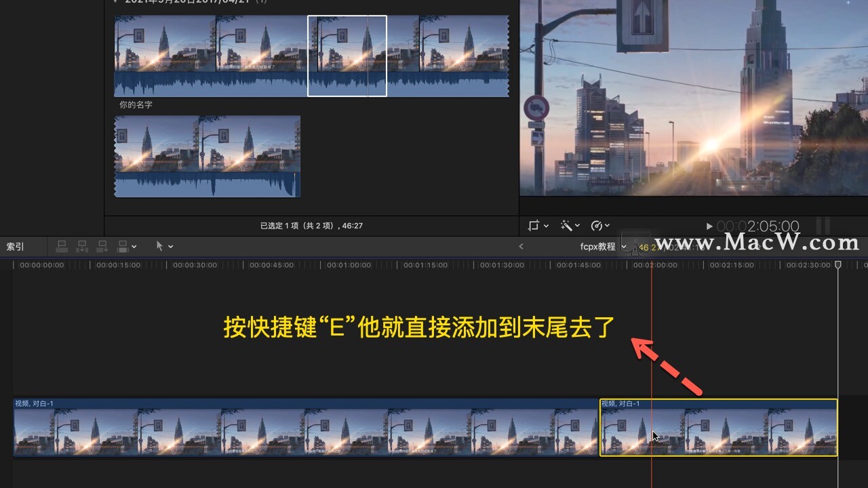Click ruler at 00:02:30:00
This screenshot has width=868, height=488.
point(808,265)
